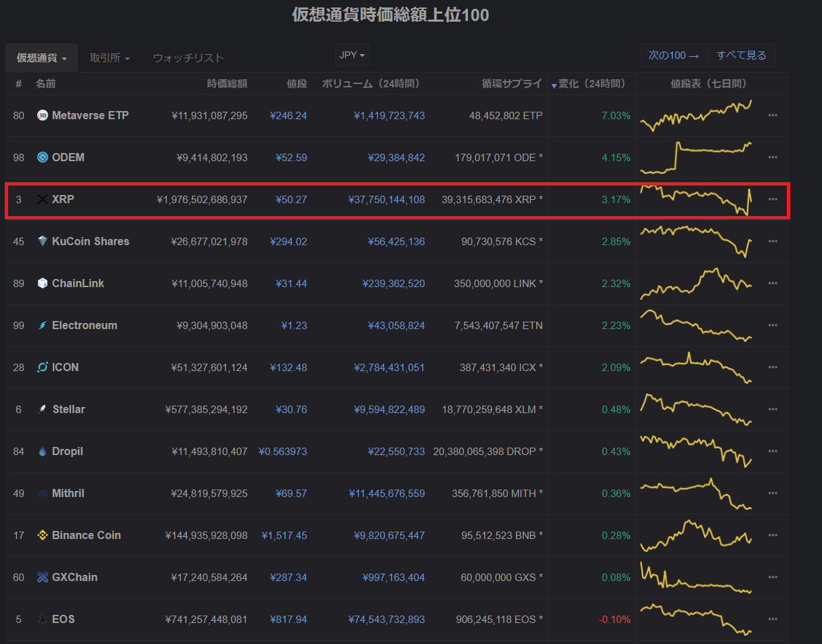Viewport: 822px width, 644px height.
Task: Click Dropil price ¥0.563973
Action: point(282,452)
